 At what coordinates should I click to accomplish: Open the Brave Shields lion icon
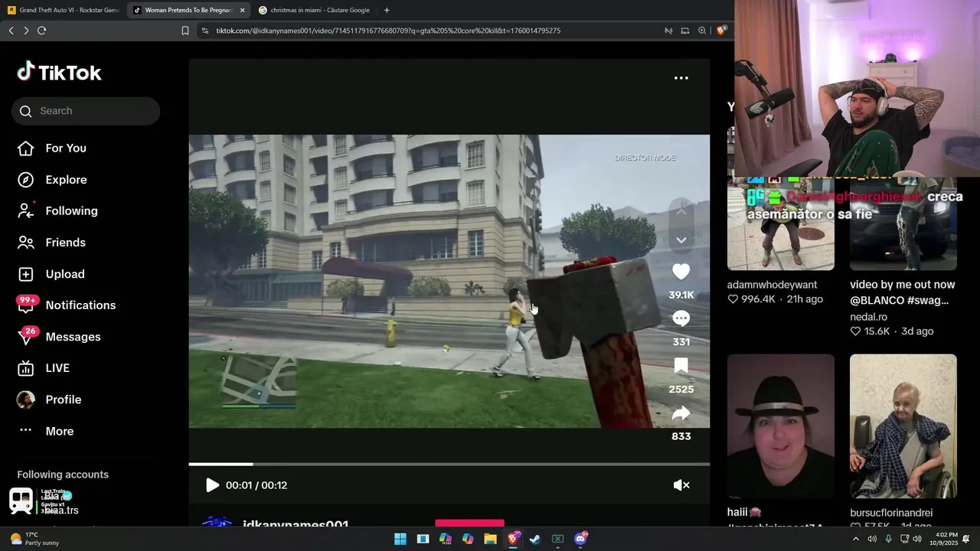720,31
